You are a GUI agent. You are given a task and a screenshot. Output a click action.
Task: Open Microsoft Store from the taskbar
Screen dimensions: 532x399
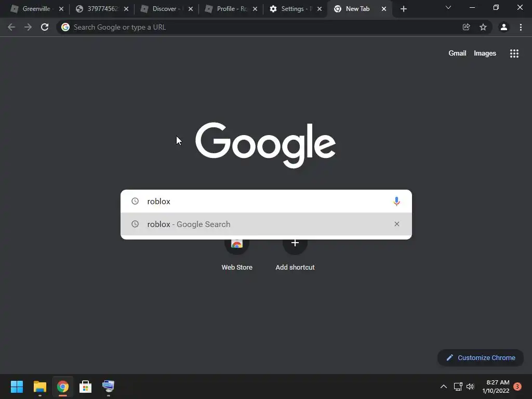(x=85, y=387)
